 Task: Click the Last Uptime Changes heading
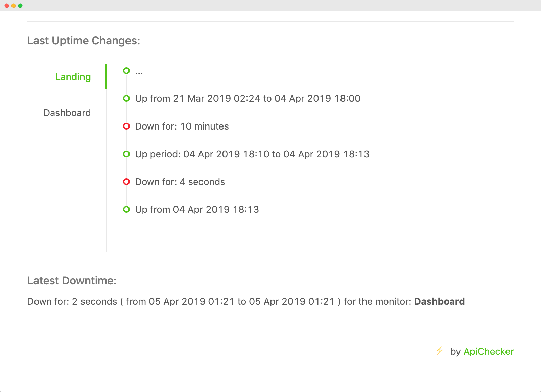[84, 41]
